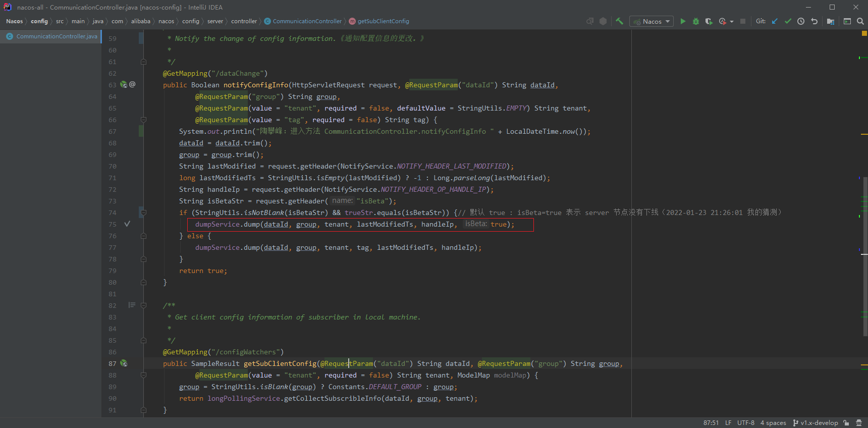Click the editor vertical scrollbar thumb

click(x=865, y=257)
